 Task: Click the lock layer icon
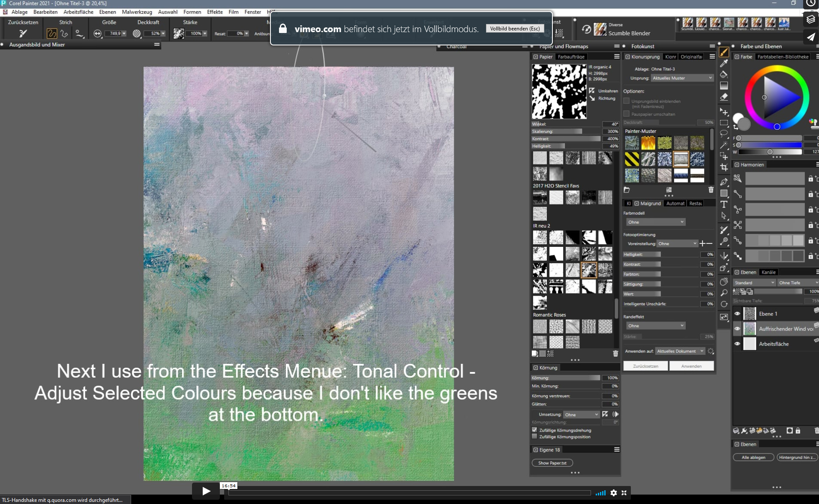(x=798, y=431)
